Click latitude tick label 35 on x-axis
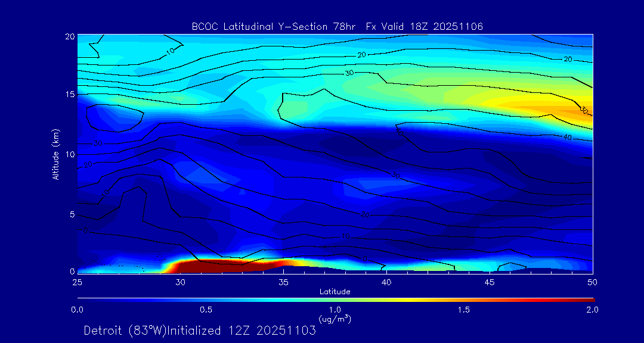Image resolution: width=644 pixels, height=343 pixels. click(283, 282)
